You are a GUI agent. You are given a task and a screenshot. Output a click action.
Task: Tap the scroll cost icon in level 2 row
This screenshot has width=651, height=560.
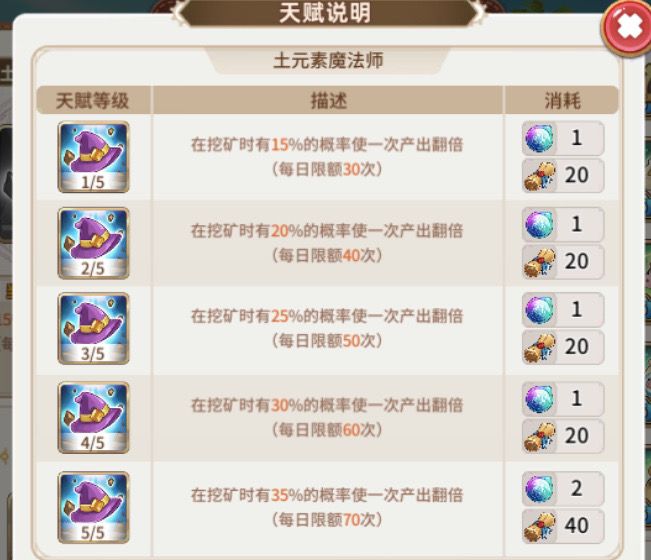539,262
